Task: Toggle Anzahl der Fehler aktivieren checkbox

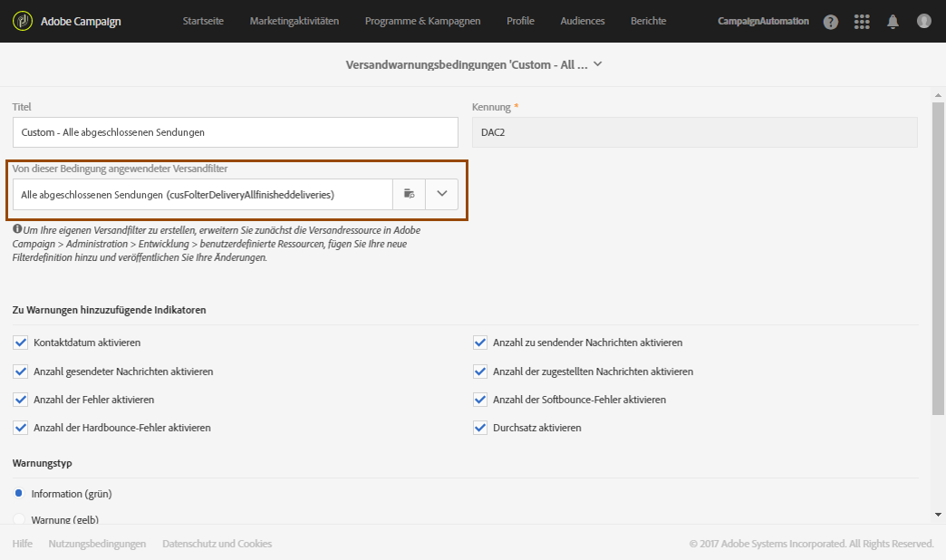Action: [21, 400]
